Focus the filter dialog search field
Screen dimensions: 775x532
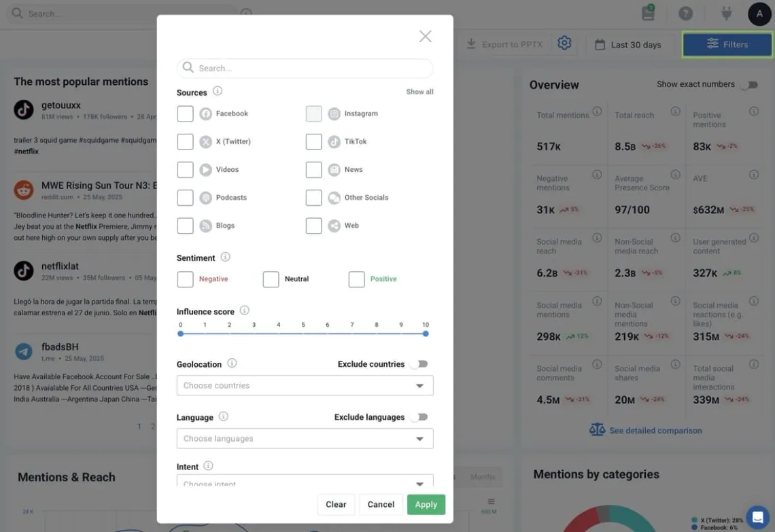tap(305, 68)
